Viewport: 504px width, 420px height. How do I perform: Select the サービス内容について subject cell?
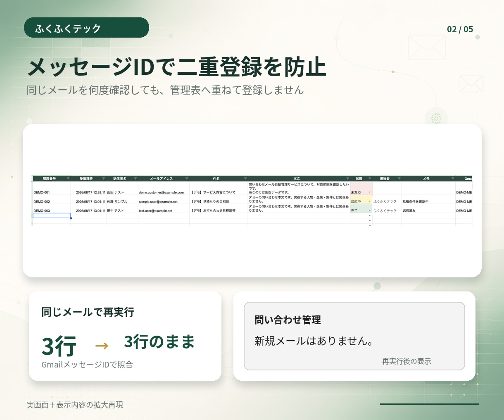pos(219,189)
